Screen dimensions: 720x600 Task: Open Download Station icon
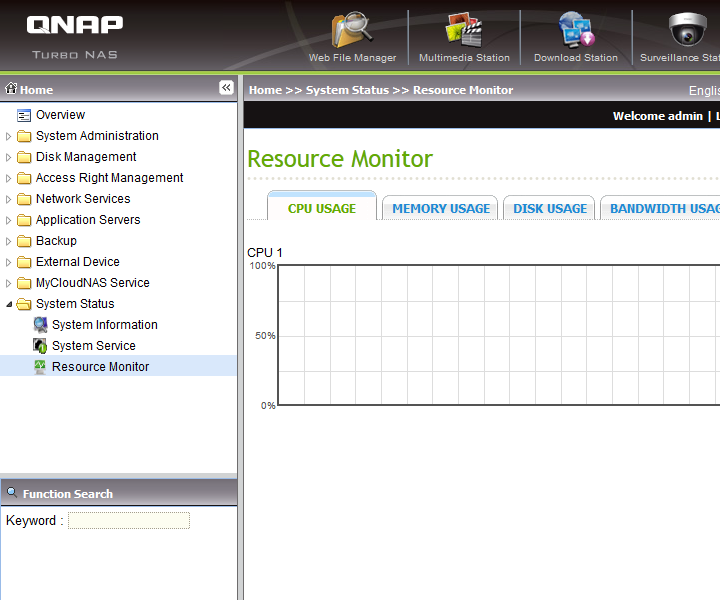click(x=577, y=30)
